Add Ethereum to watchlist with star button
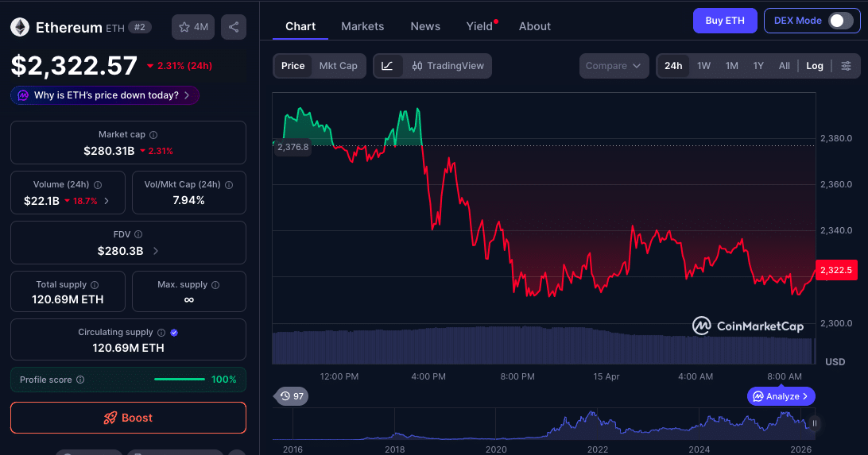Viewport: 868px width, 455px height. point(193,27)
